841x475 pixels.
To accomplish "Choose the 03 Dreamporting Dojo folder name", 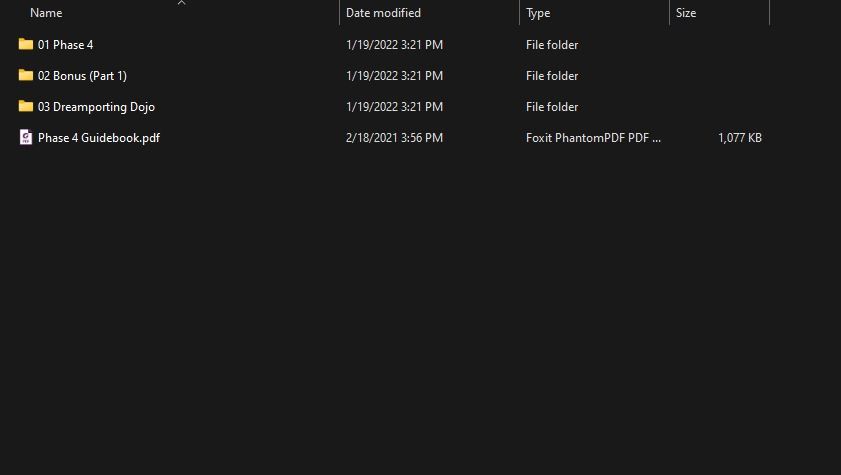I will tap(96, 107).
